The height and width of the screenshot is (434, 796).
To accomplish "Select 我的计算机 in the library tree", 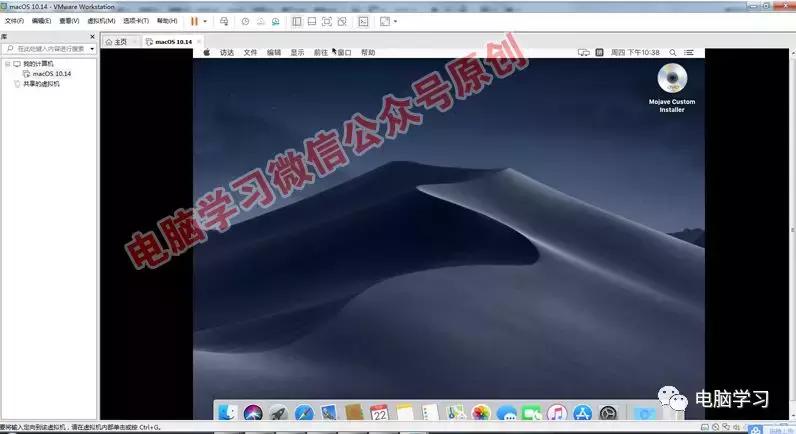I will [38, 64].
